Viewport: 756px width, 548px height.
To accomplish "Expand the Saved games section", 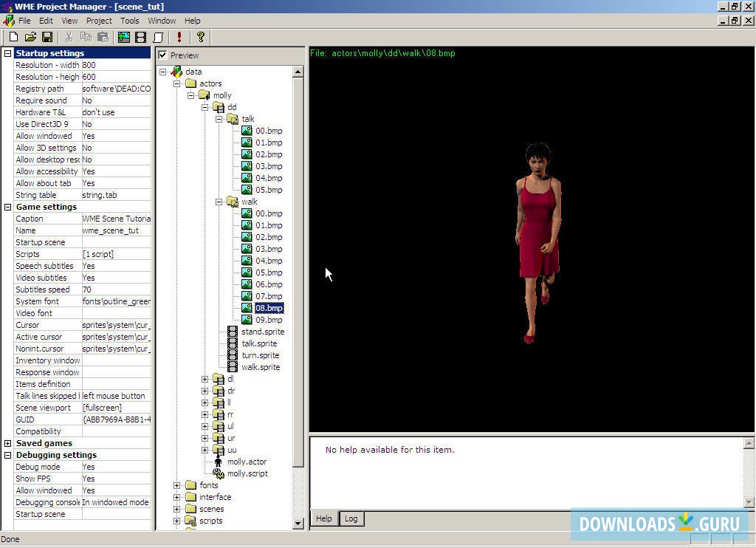I will click(x=8, y=443).
